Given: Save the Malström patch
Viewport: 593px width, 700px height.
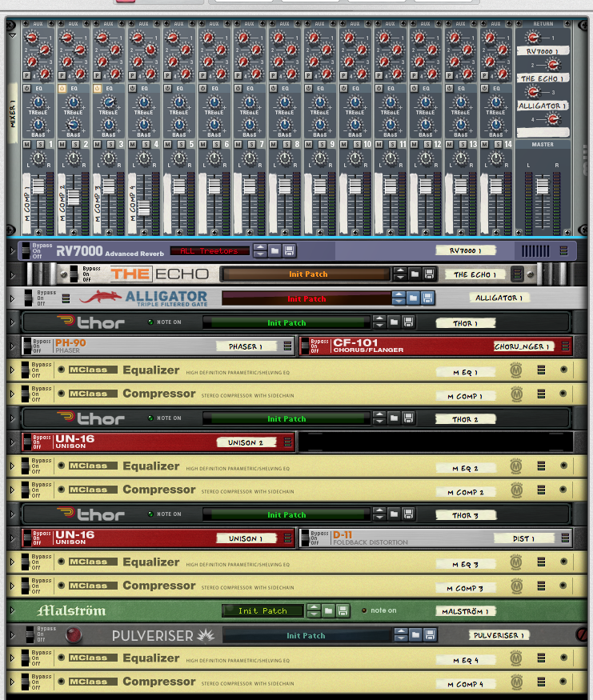Looking at the screenshot, I should 343,610.
